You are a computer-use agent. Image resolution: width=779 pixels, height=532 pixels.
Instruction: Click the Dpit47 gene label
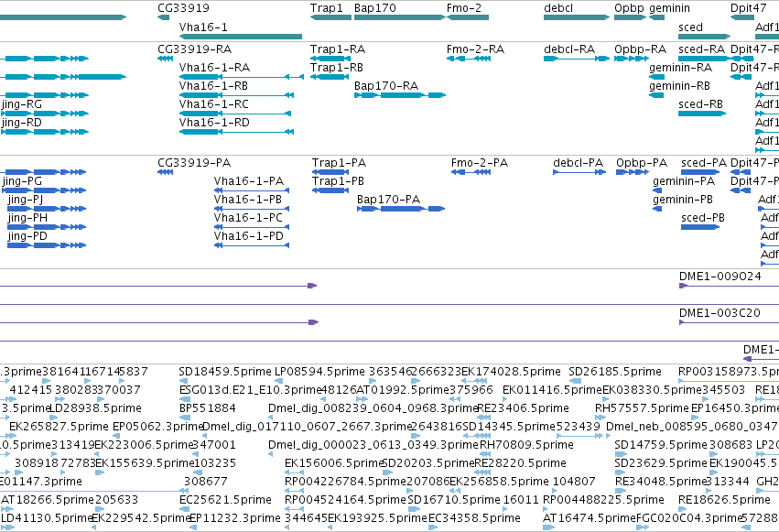pos(749,8)
